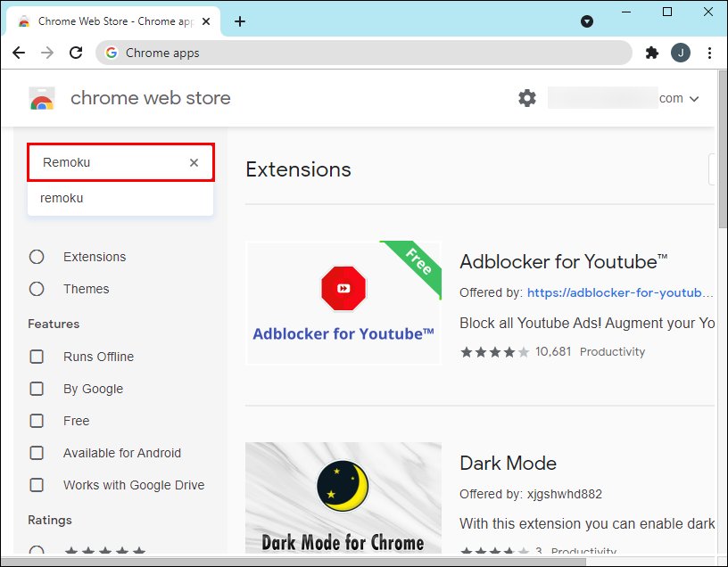The image size is (728, 567).
Task: Open Chrome's three-dot menu
Action: pos(709,53)
